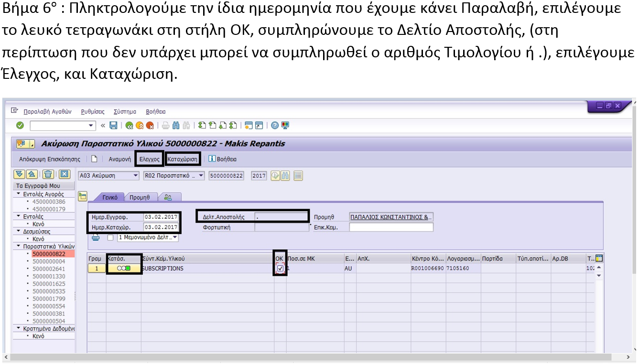Click the red Cancel icon in toolbar
639x364 pixels.
click(150, 126)
